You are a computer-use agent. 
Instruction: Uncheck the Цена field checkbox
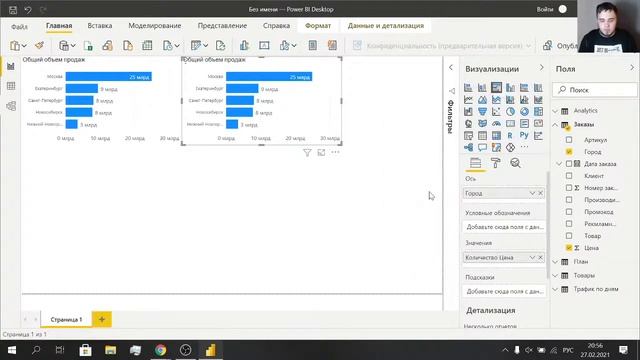[x=569, y=248]
